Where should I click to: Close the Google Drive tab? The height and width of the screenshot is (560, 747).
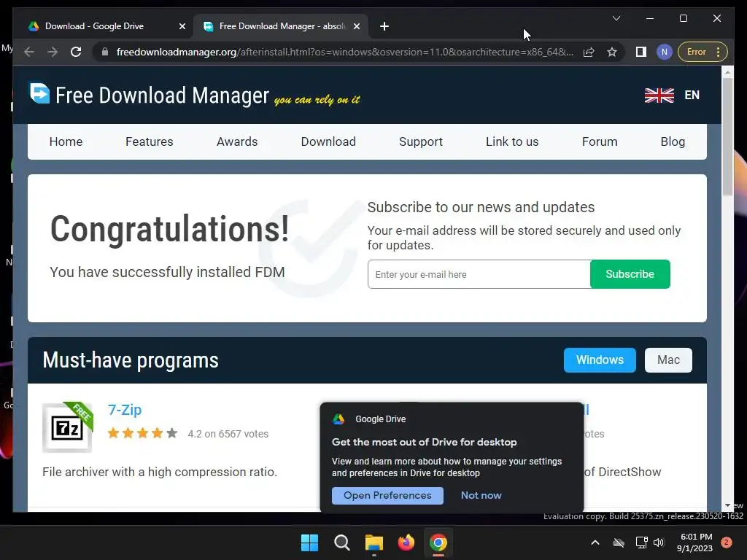[x=182, y=26]
